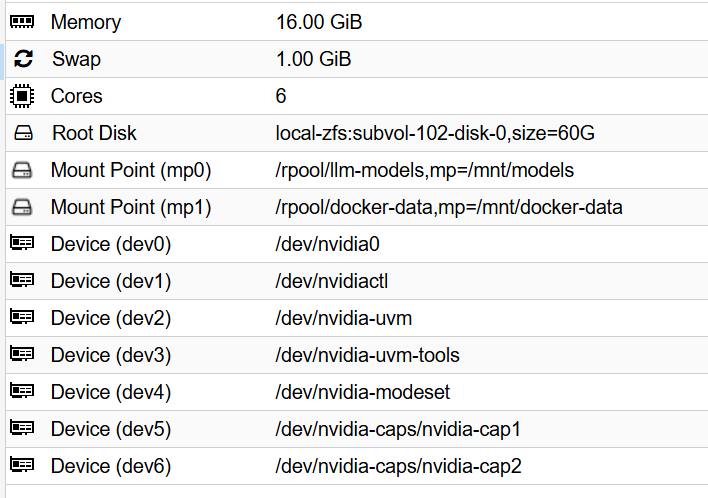This screenshot has width=708, height=498.
Task: Select the Cores value 6
Action: pyautogui.click(x=281, y=96)
